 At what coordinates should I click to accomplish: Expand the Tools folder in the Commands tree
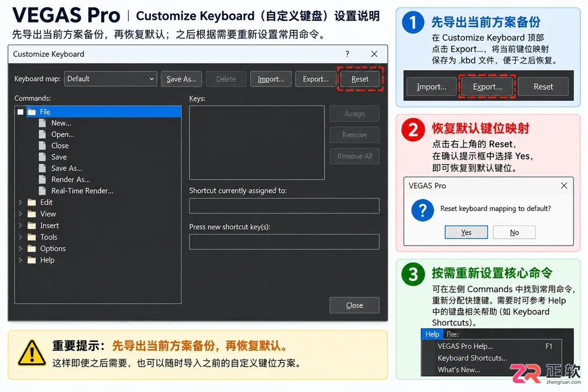pos(20,237)
